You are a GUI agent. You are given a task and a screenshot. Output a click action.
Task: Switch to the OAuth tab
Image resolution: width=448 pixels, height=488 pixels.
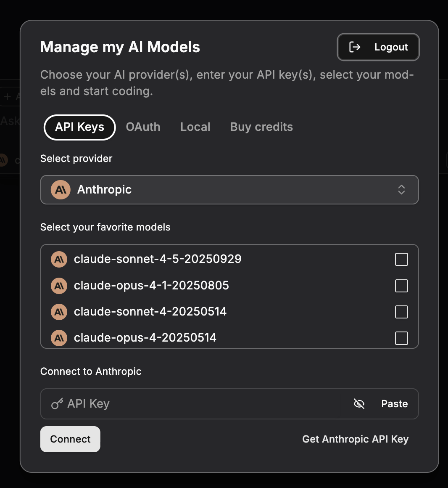tap(143, 127)
